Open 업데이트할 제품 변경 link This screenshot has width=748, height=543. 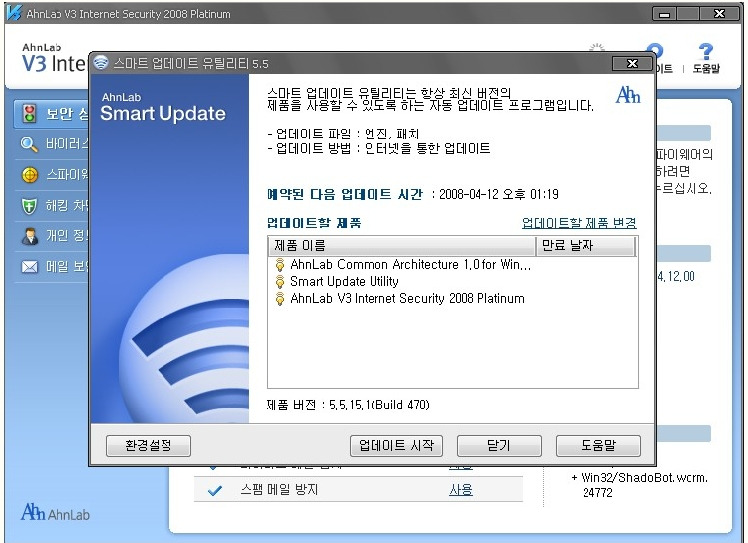click(x=579, y=223)
